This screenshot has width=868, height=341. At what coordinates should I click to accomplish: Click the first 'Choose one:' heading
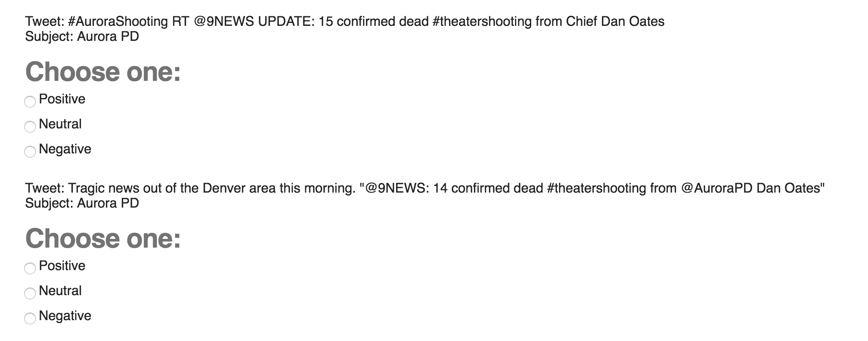(103, 72)
